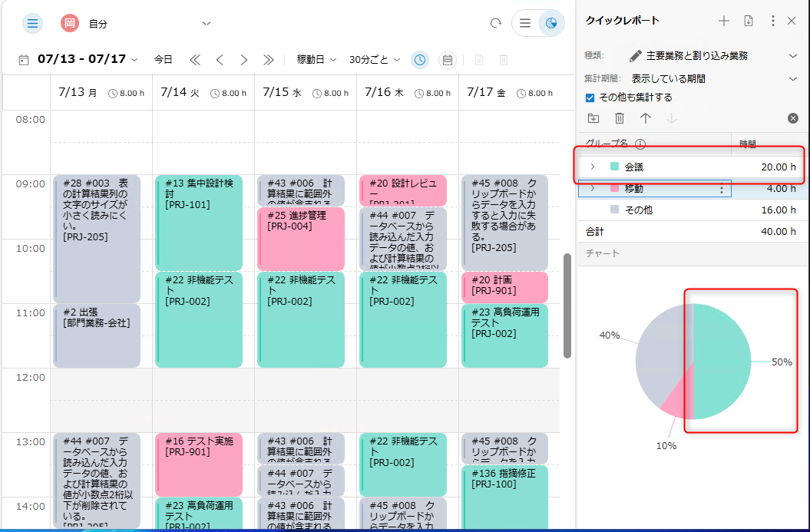
Task: Click the export report icon
Action: click(749, 21)
